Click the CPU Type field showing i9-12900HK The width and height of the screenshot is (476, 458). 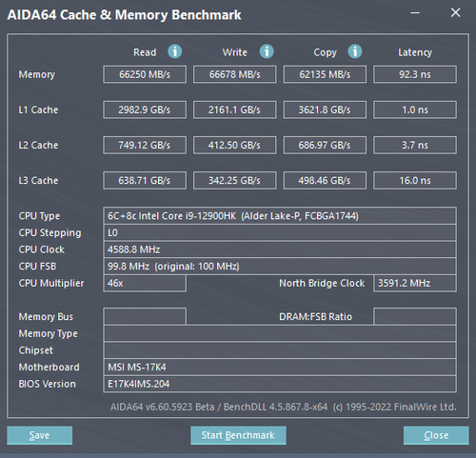(280, 216)
